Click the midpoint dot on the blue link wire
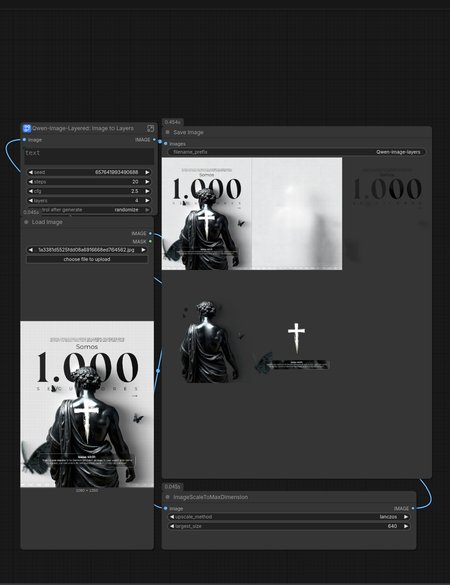The image size is (450, 585). [x=158, y=371]
